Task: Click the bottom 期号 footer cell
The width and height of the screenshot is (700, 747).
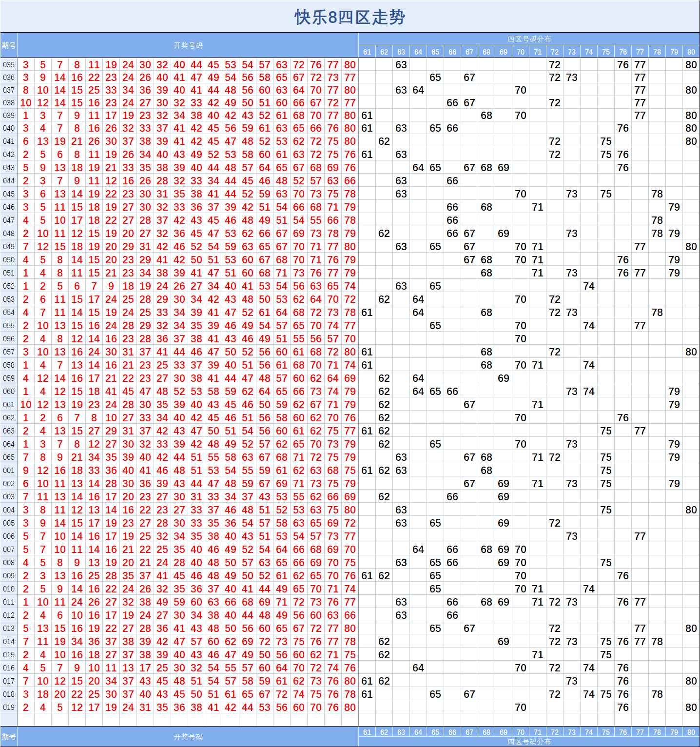Action: point(9,737)
